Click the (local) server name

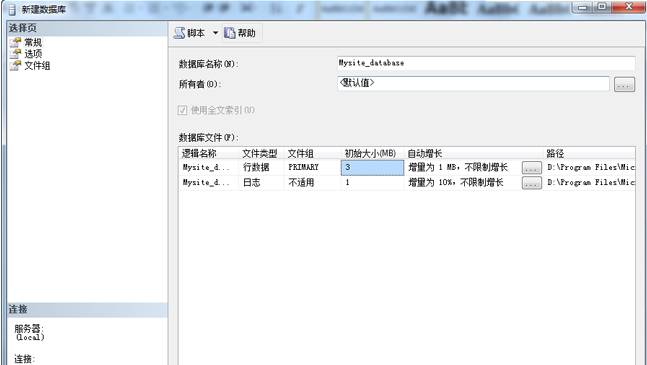[30, 337]
